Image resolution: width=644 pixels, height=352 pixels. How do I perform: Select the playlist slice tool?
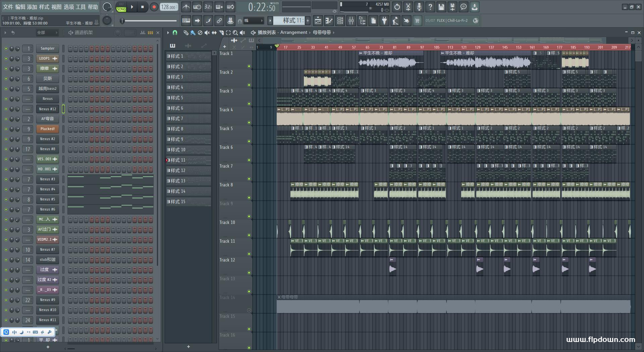(x=221, y=33)
